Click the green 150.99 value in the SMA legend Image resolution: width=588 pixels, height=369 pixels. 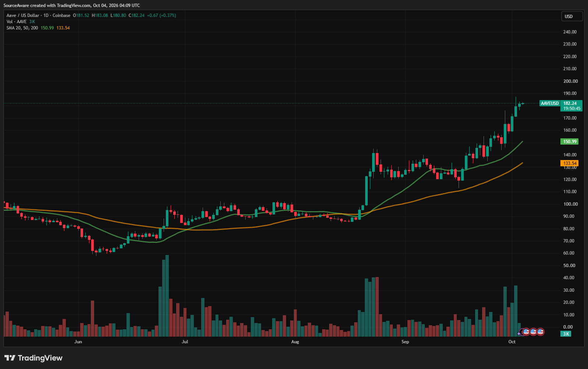pyautogui.click(x=47, y=28)
